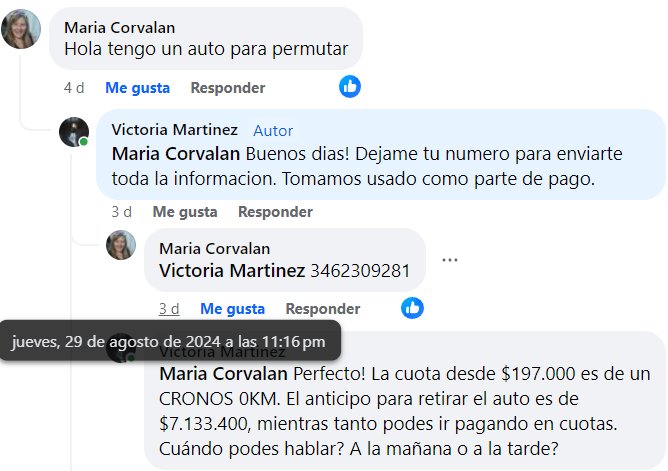Click the Maria Corvalan mention in the 'Perfecto!' reply
The image size is (668, 471).
(x=223, y=374)
